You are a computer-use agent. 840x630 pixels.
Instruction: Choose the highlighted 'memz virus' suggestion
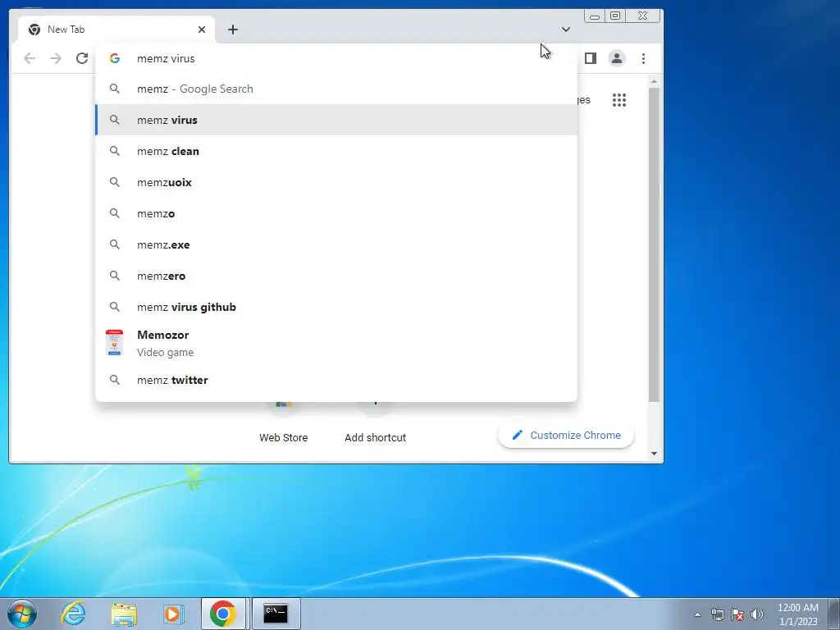(336, 120)
